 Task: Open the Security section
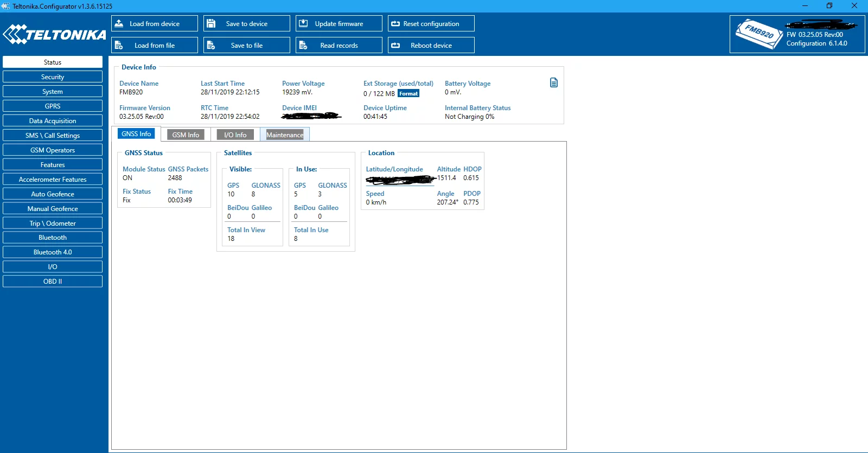53,77
